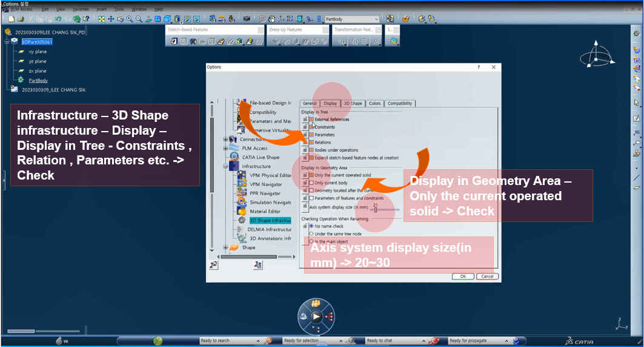Screen dimensions: 644x347
Task: Click the reset options icon below options tree
Action: point(214,265)
